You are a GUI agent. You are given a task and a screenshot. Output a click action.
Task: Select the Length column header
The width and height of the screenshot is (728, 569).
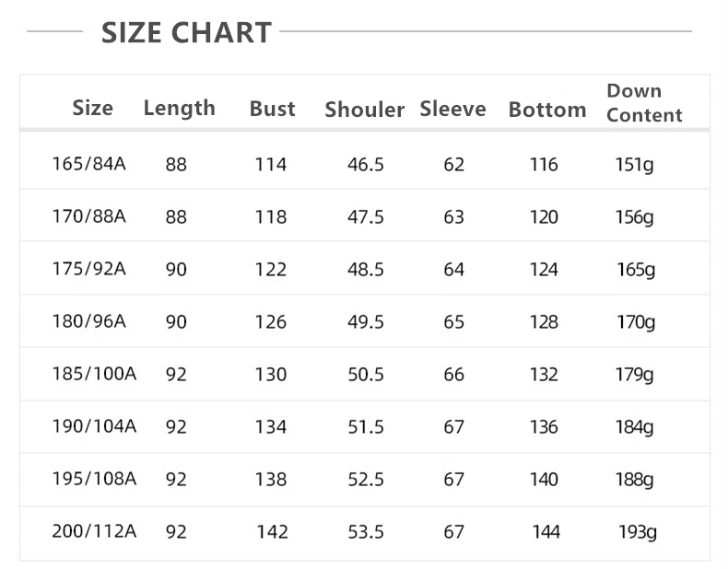[179, 109]
